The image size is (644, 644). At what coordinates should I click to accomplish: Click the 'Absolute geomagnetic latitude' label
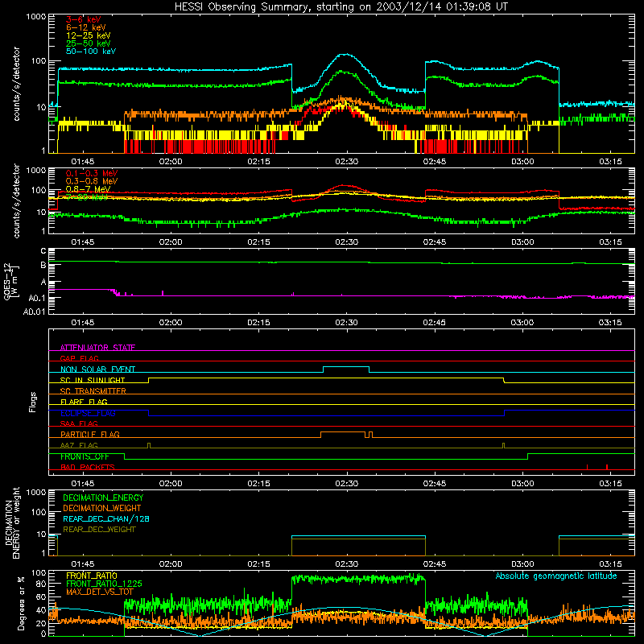click(x=556, y=576)
